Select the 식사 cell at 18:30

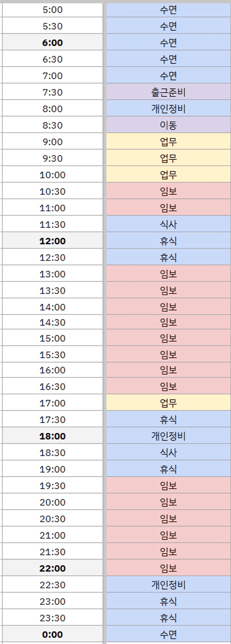click(x=168, y=452)
